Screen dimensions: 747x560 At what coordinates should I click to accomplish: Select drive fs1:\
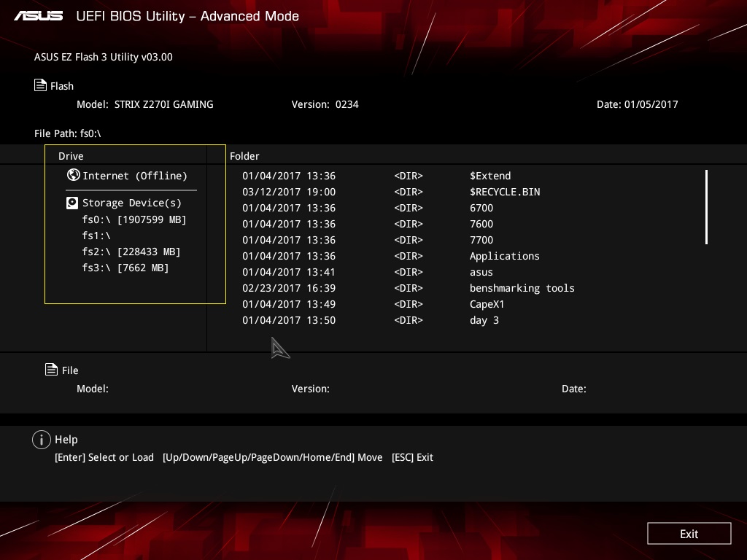click(x=96, y=236)
